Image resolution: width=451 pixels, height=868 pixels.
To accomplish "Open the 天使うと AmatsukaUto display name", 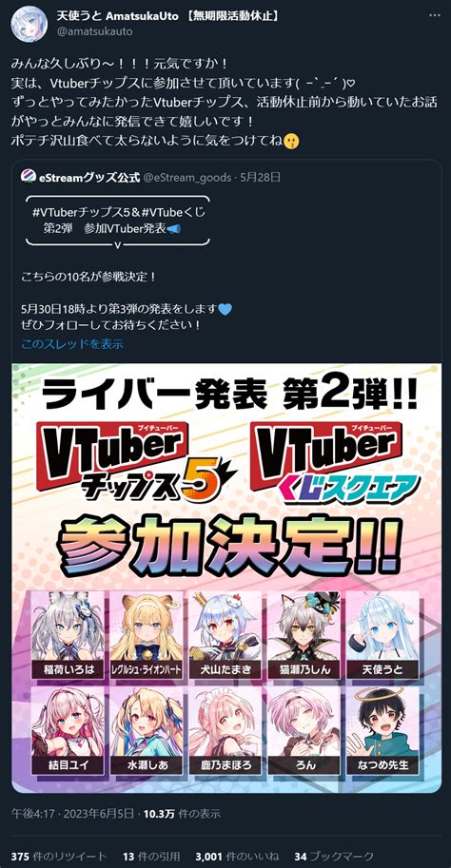I will pos(117,16).
